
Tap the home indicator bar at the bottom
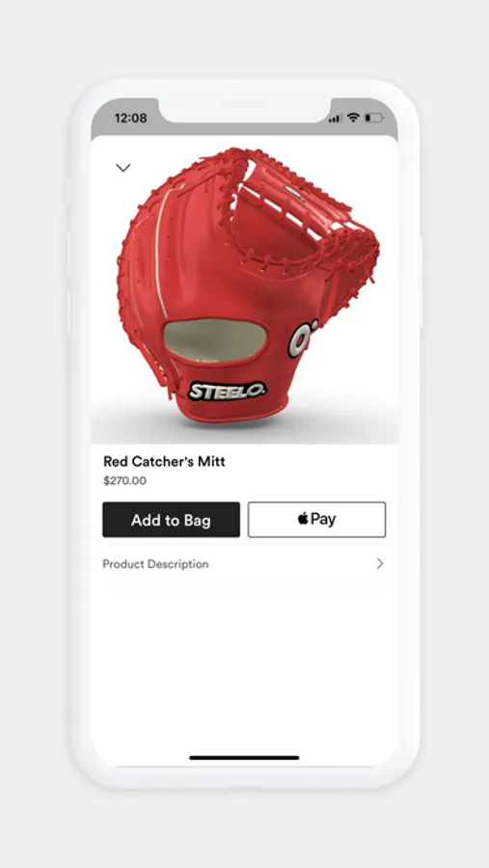coord(244,757)
